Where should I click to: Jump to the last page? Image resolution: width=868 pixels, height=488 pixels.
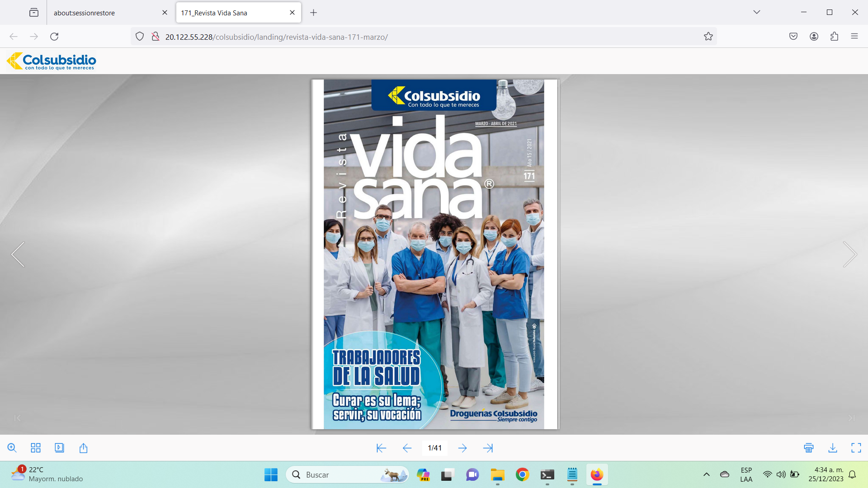click(488, 448)
